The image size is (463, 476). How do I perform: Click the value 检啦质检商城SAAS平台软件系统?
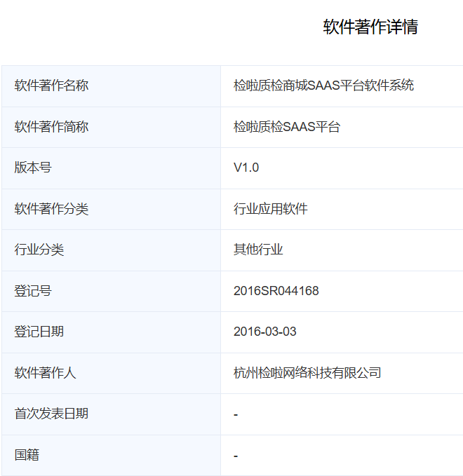(323, 86)
